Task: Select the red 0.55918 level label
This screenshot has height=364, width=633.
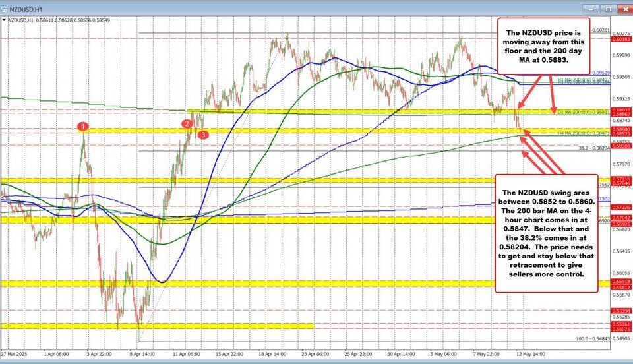Action: 621,282
